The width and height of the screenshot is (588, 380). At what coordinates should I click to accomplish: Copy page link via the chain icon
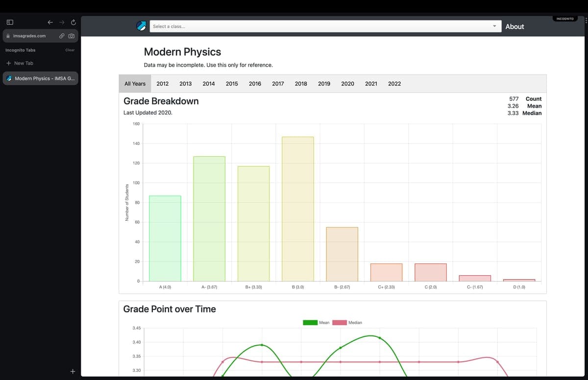[62, 36]
